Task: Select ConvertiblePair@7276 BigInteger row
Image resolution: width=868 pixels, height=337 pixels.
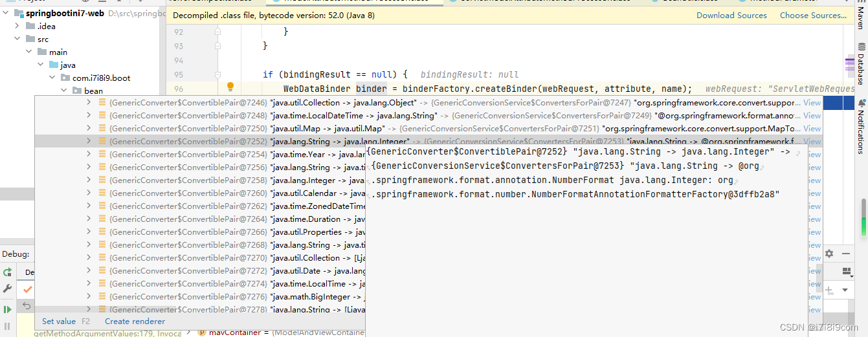Action: [x=200, y=297]
